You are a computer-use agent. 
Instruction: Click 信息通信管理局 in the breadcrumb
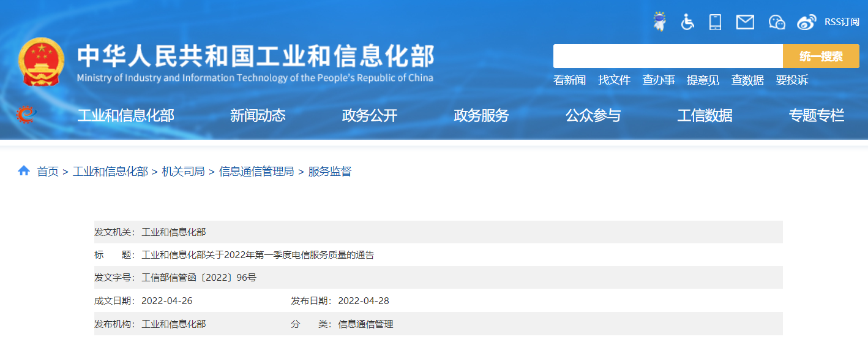256,172
